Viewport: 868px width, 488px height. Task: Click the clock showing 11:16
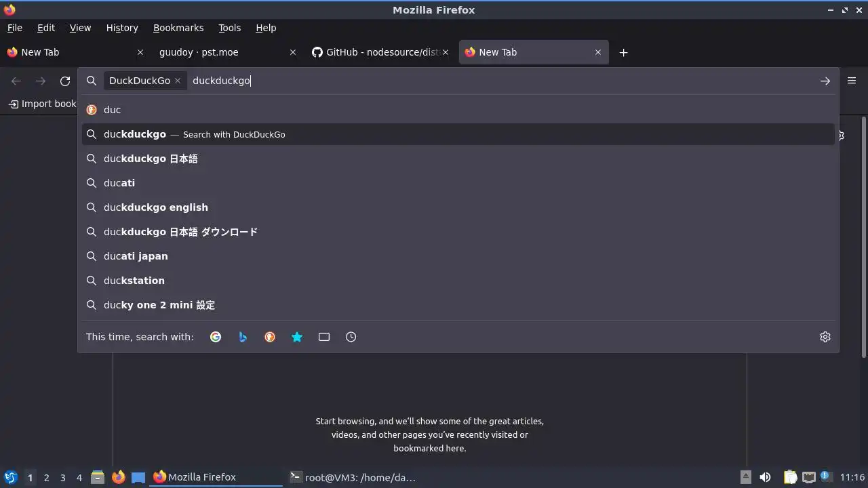(x=852, y=477)
